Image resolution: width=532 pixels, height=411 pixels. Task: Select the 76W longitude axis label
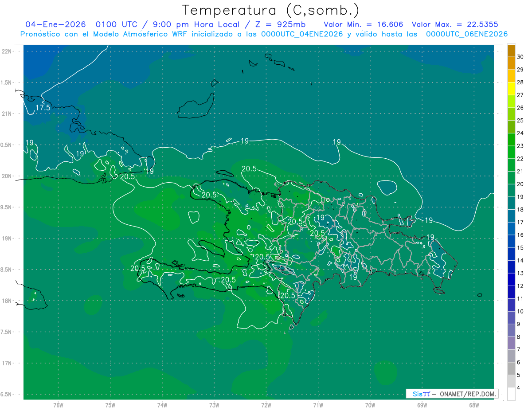(58, 405)
